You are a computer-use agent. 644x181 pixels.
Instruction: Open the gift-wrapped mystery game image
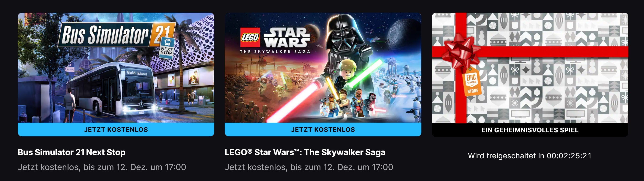tap(530, 68)
